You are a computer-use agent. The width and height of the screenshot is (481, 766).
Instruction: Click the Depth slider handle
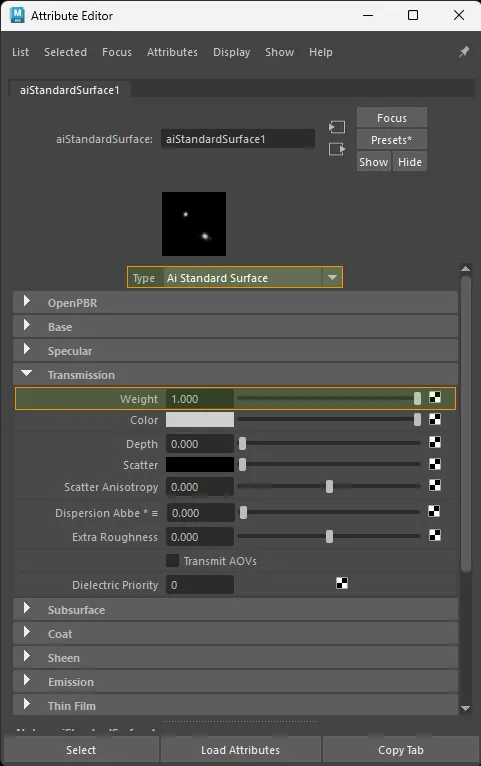[x=242, y=443]
